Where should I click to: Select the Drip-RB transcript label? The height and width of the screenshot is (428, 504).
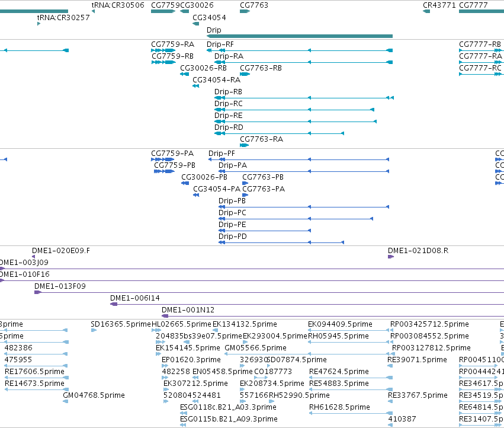(228, 92)
